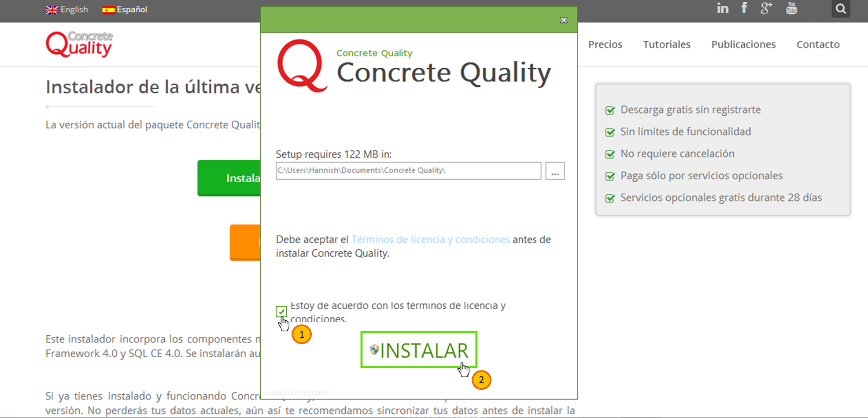This screenshot has width=868, height=418.
Task: Click the Spanish flag icon
Action: point(108,10)
